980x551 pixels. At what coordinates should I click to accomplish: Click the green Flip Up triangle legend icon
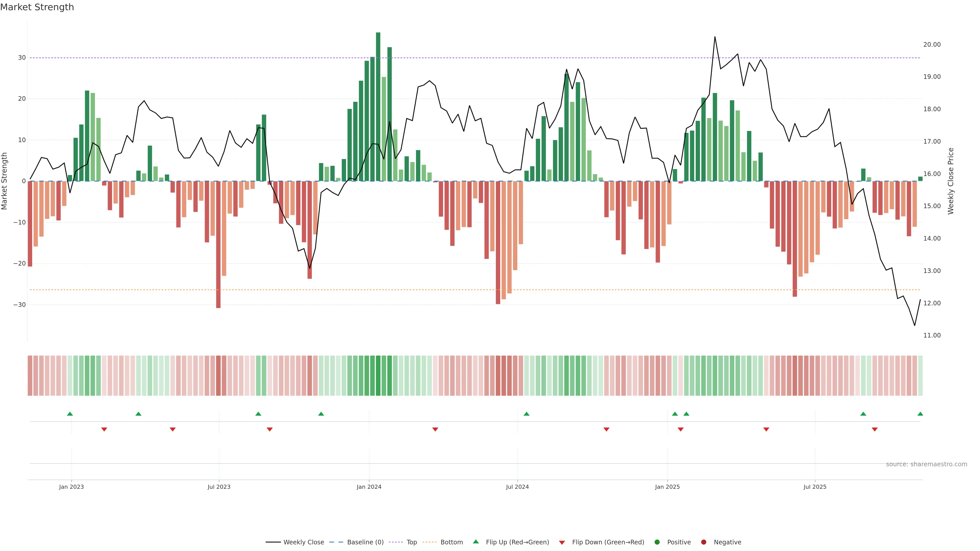pyautogui.click(x=475, y=542)
